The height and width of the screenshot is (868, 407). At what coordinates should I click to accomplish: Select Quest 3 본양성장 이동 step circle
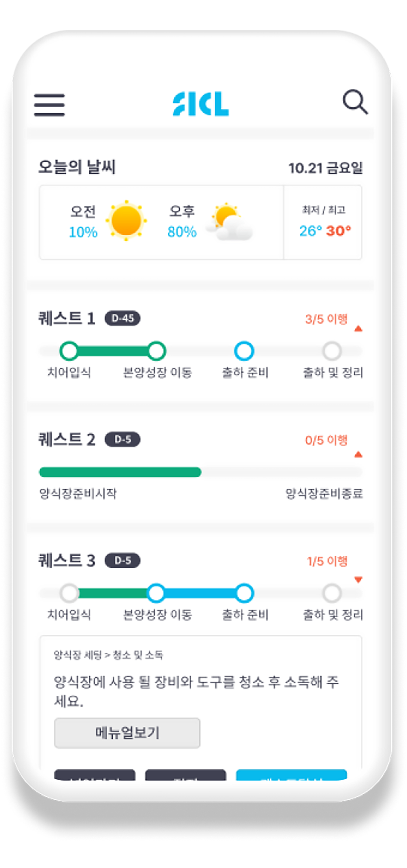coord(156,593)
